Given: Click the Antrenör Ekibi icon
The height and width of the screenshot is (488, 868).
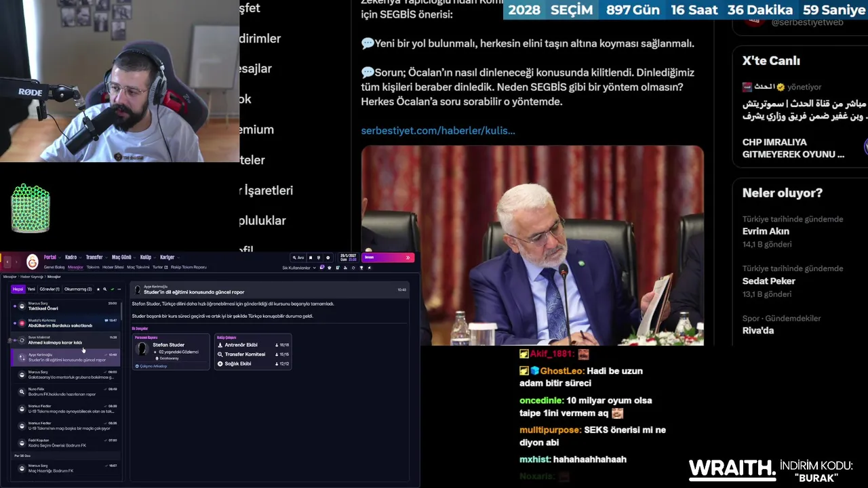Looking at the screenshot, I should 220,345.
